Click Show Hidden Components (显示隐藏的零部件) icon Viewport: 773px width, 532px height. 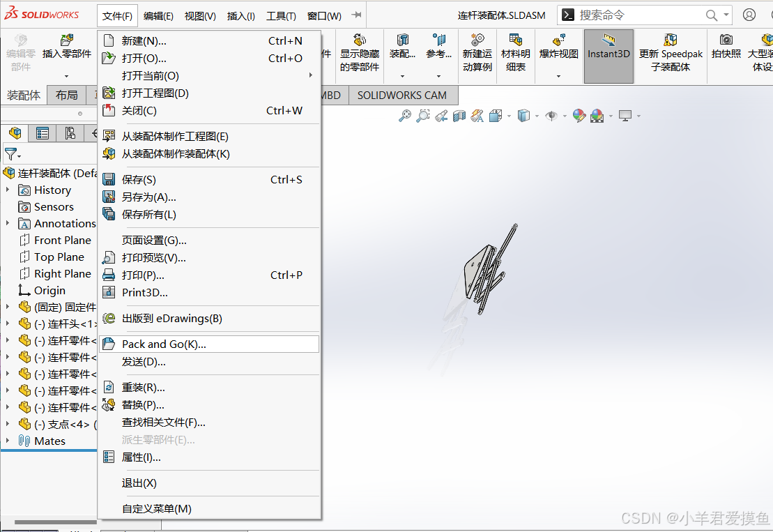pos(360,40)
